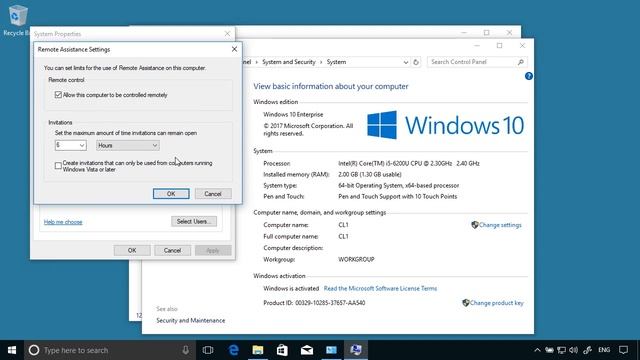This screenshot has height=360, width=640.
Task: Click the shield icon beside Change settings
Action: pyautogui.click(x=474, y=225)
